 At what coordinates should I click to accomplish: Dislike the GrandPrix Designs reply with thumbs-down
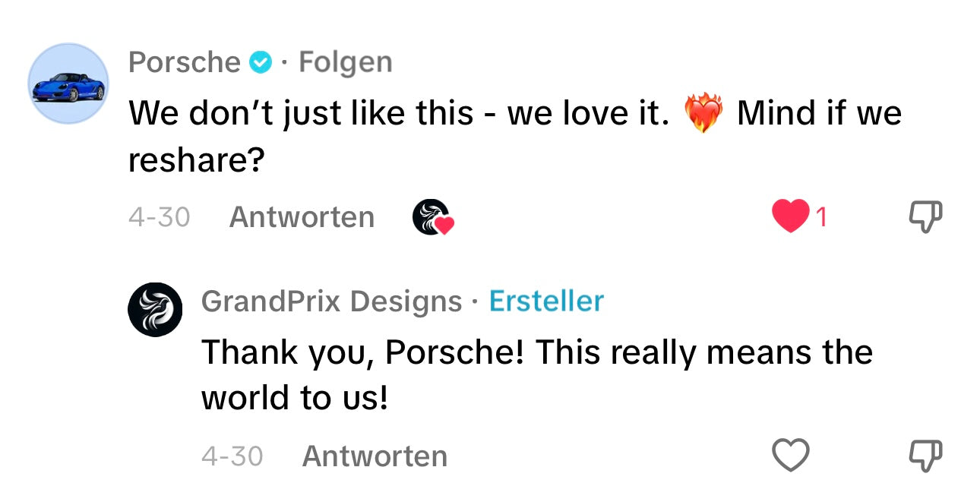click(x=926, y=456)
